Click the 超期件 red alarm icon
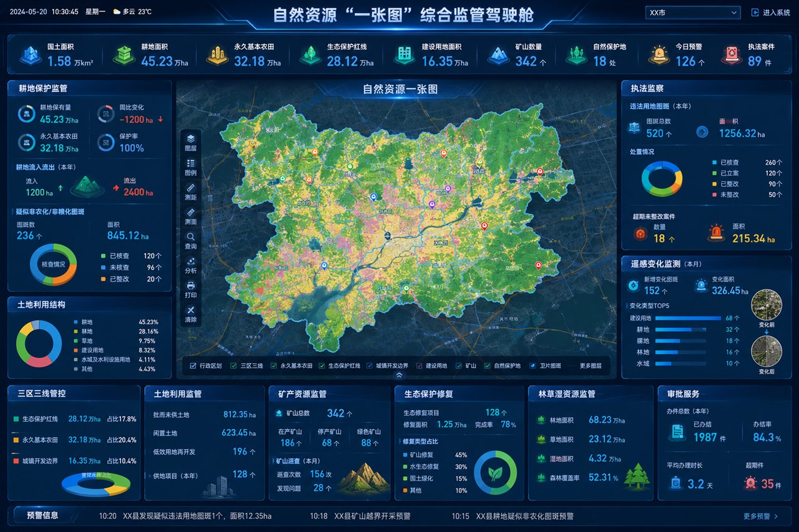Viewport: 799px width, 532px height. (751, 483)
